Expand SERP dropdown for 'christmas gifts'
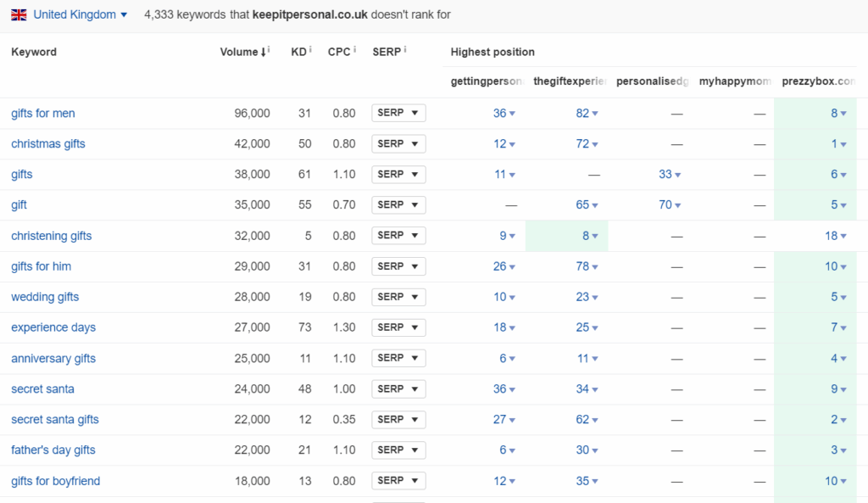Image resolution: width=868 pixels, height=503 pixels. (398, 144)
